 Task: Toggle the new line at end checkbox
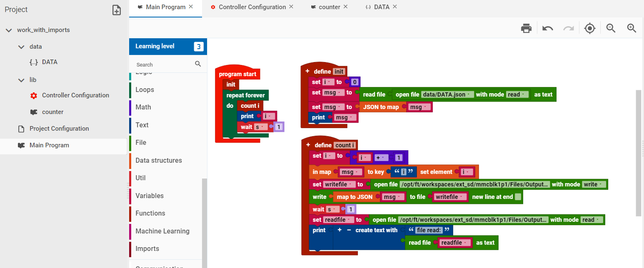point(518,197)
